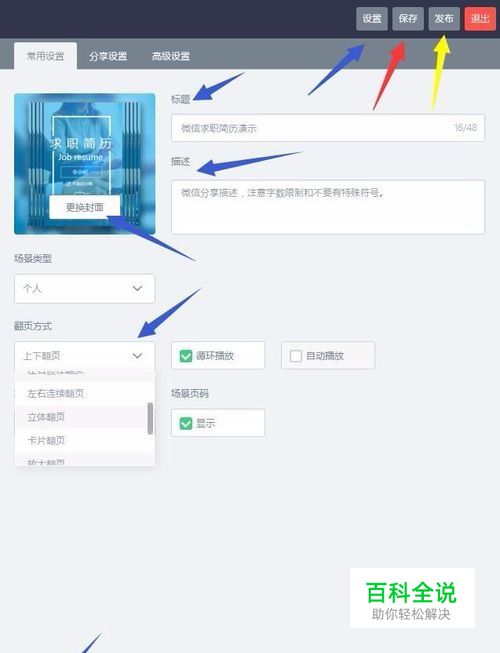The width and height of the screenshot is (500, 653).
Task: Enable the 自动播放 checkbox
Action: (x=296, y=356)
